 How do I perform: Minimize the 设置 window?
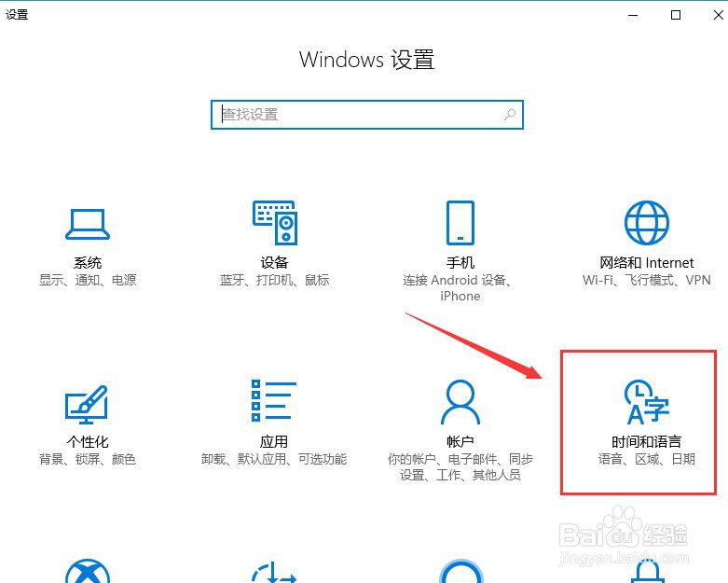click(633, 15)
